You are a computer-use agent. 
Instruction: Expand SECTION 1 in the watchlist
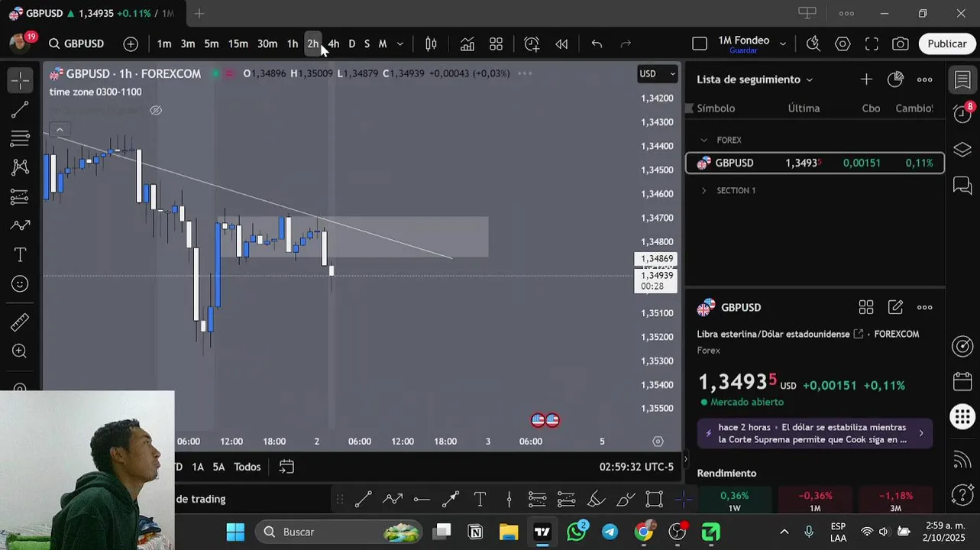click(704, 190)
